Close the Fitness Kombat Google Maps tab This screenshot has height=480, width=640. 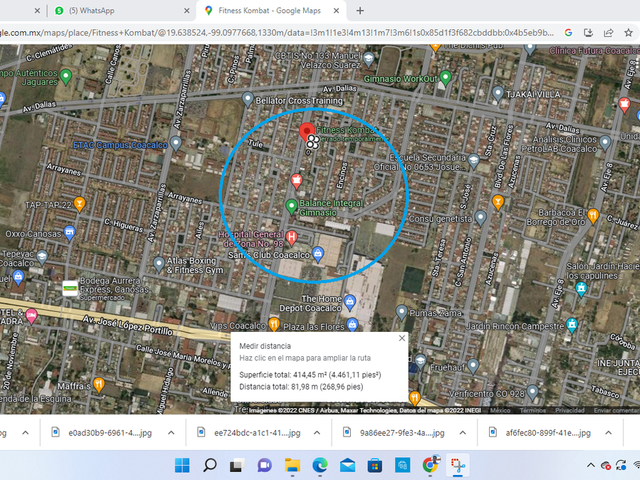pyautogui.click(x=336, y=11)
